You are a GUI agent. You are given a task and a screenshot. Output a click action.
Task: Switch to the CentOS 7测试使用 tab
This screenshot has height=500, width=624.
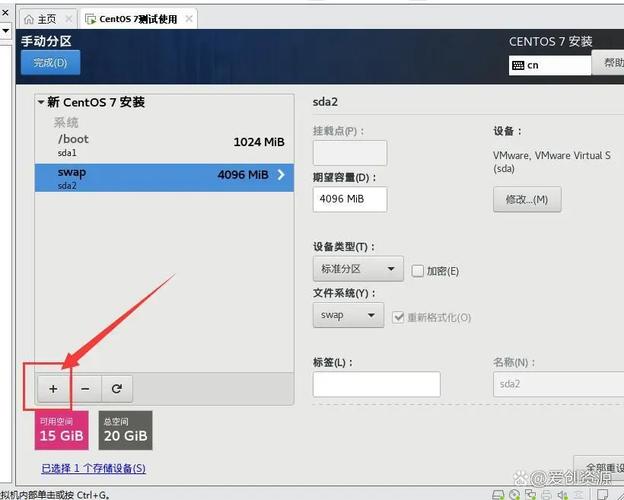[139, 19]
